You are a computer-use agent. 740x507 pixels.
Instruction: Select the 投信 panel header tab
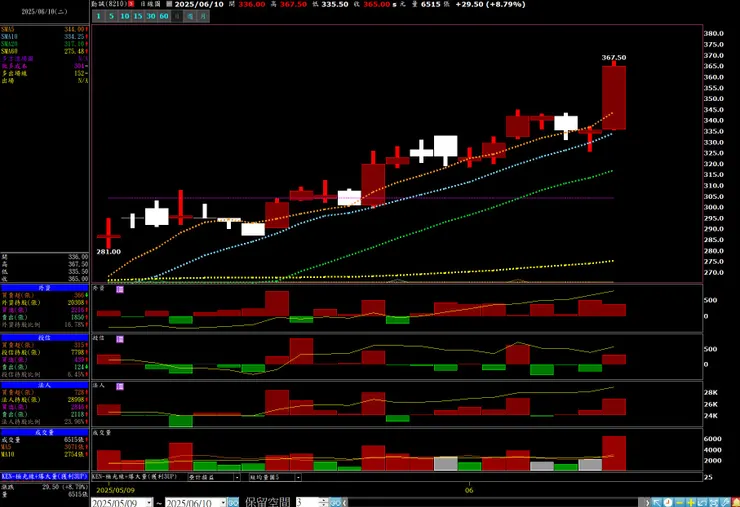pyautogui.click(x=44, y=338)
